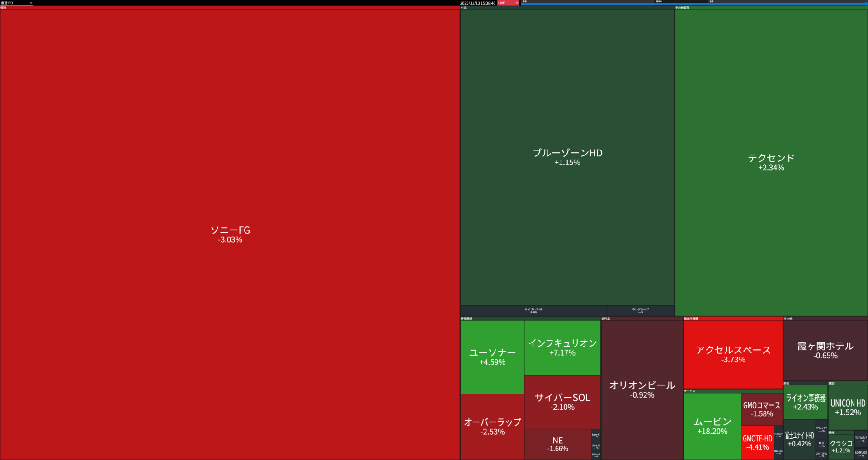Click the インフキュリオン tile
Image resolution: width=868 pixels, height=460 pixels.
pyautogui.click(x=562, y=347)
